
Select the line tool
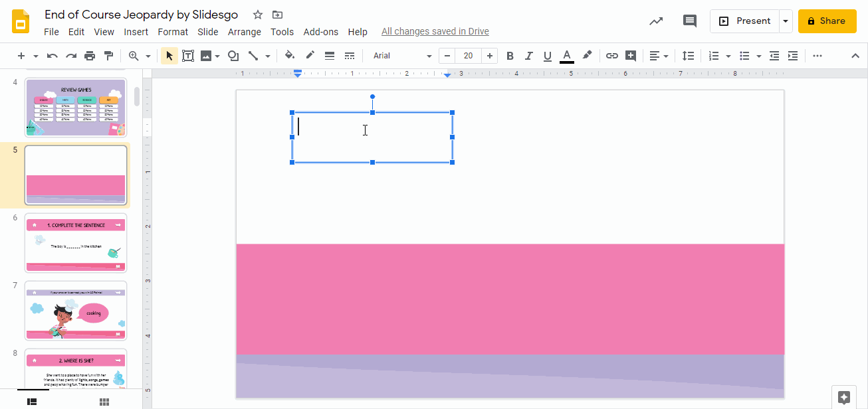click(253, 55)
